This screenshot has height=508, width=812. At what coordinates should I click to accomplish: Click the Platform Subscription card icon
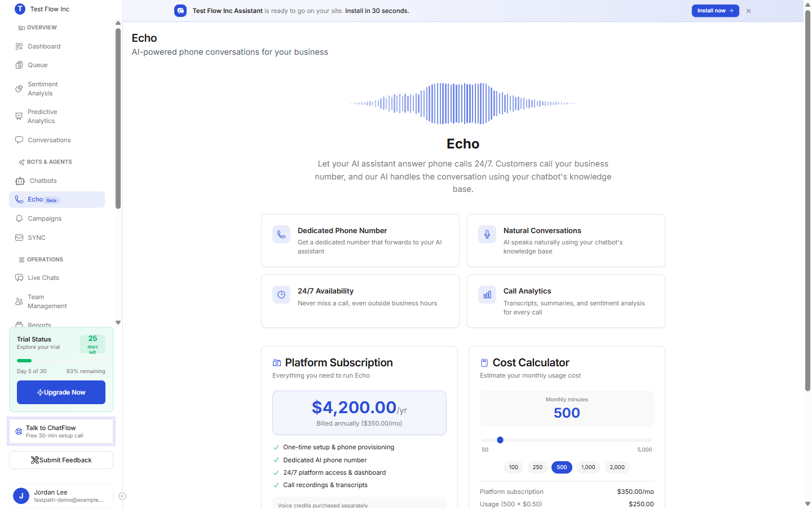[x=277, y=363]
